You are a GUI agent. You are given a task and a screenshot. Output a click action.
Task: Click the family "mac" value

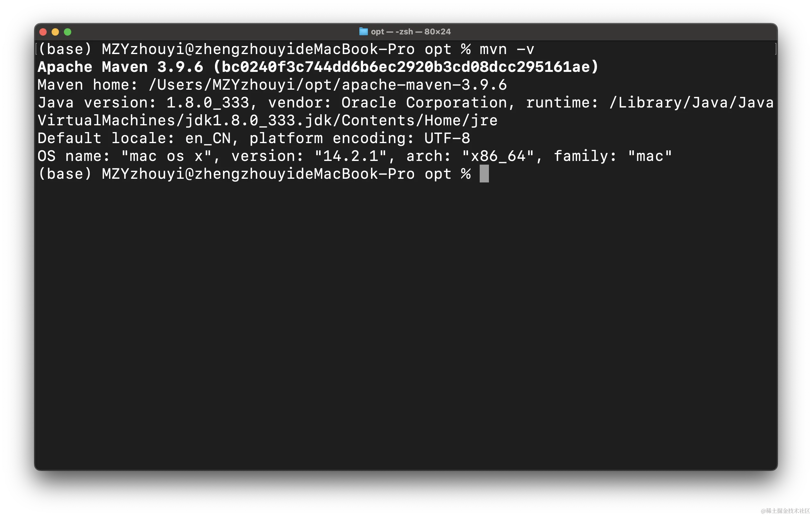pyautogui.click(x=650, y=156)
